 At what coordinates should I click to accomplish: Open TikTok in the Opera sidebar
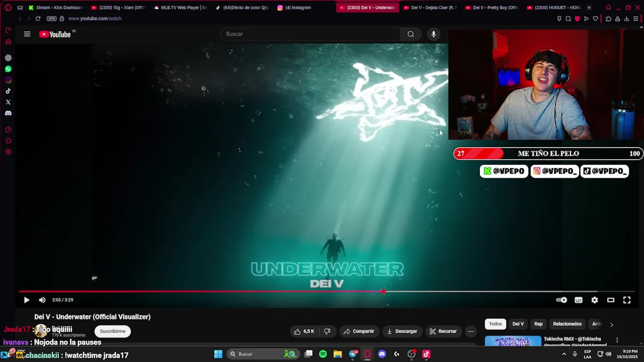click(x=8, y=91)
